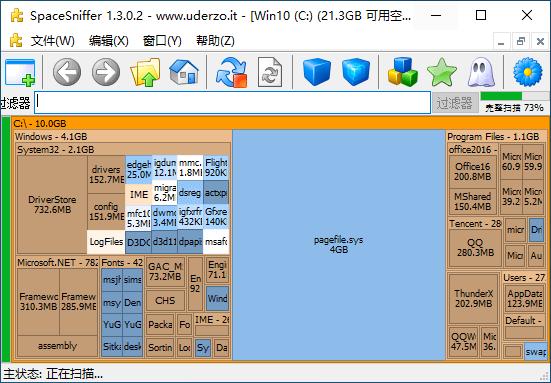Viewport: 551px width, 383px height.
Task: Toggle the ghost icon for free space
Action: point(481,72)
